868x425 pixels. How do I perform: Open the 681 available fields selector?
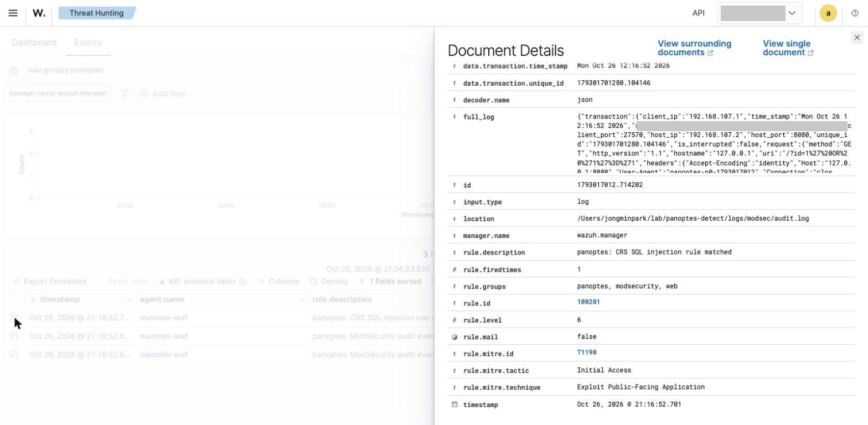[x=201, y=282]
